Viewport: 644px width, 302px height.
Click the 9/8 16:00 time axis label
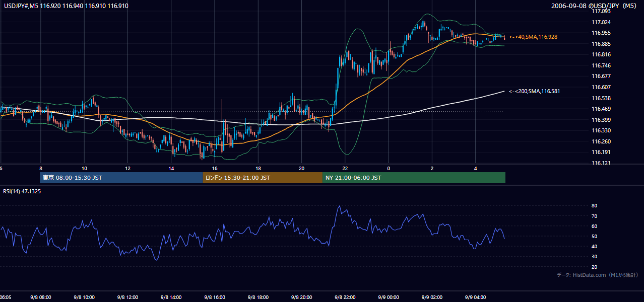[215, 297]
